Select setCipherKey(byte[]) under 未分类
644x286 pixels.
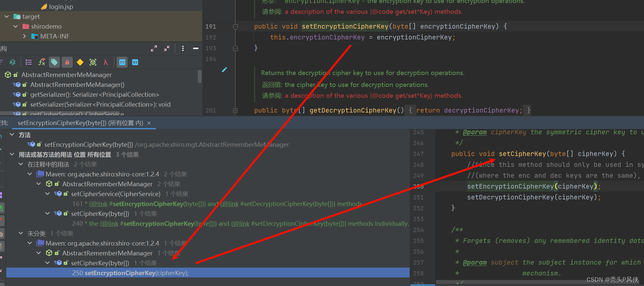pyautogui.click(x=100, y=263)
